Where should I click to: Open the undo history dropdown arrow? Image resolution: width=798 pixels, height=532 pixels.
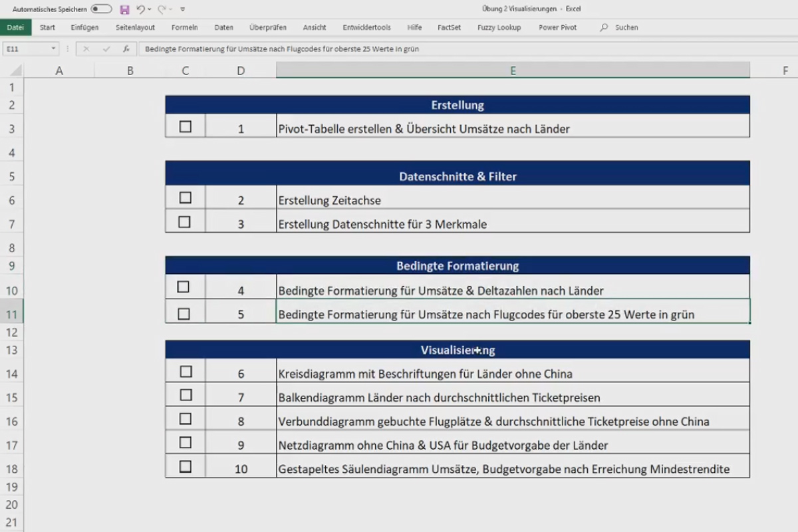click(x=150, y=9)
